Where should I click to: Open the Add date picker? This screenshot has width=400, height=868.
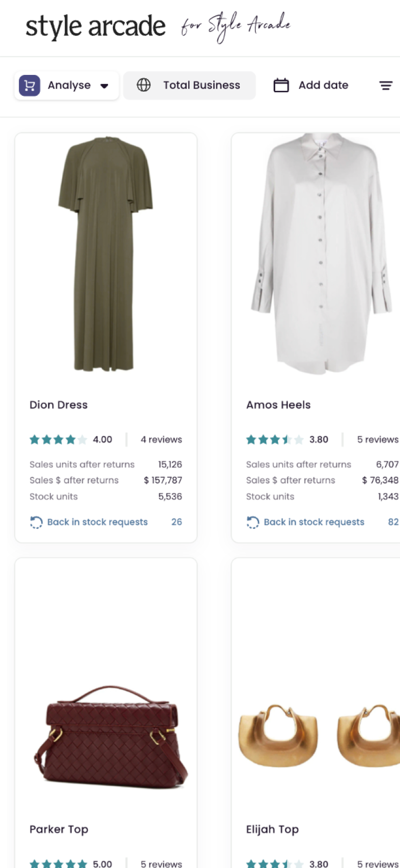tap(323, 85)
